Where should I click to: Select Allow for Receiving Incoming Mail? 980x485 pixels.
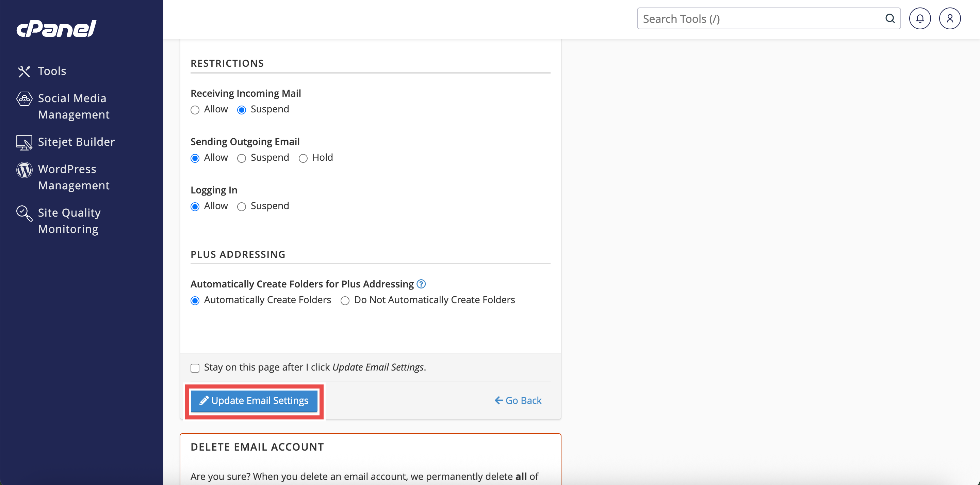click(x=195, y=110)
